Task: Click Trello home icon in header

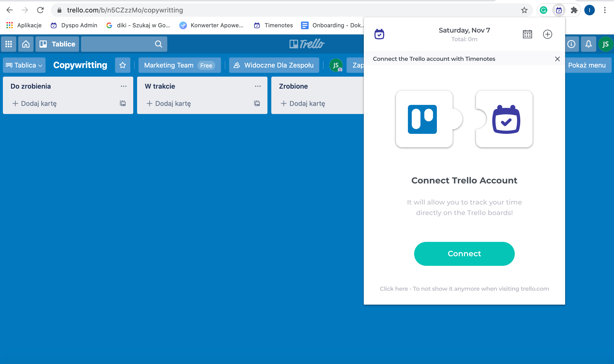Action: (26, 44)
